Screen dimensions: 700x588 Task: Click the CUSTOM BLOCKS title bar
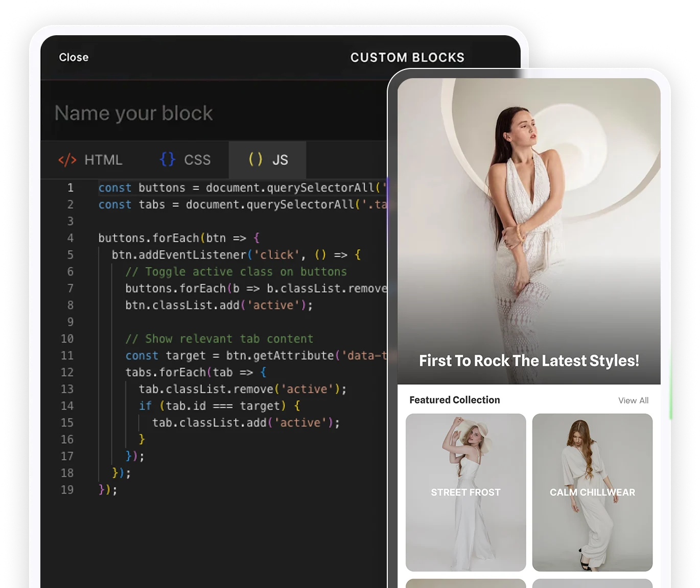click(407, 57)
